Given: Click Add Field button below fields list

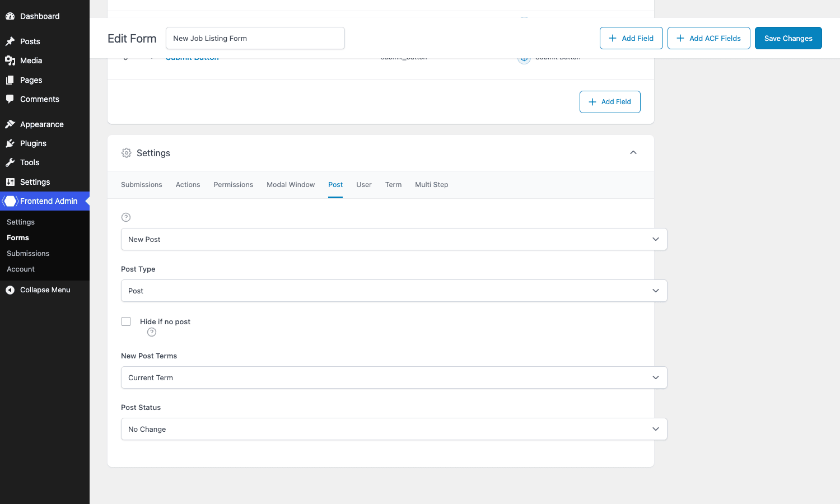Looking at the screenshot, I should (x=610, y=102).
